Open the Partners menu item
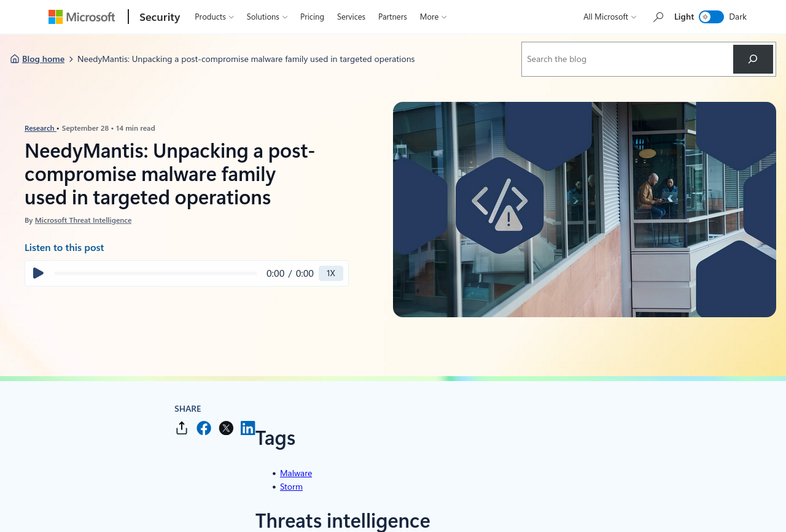Viewport: 786px width, 532px height. 392,17
